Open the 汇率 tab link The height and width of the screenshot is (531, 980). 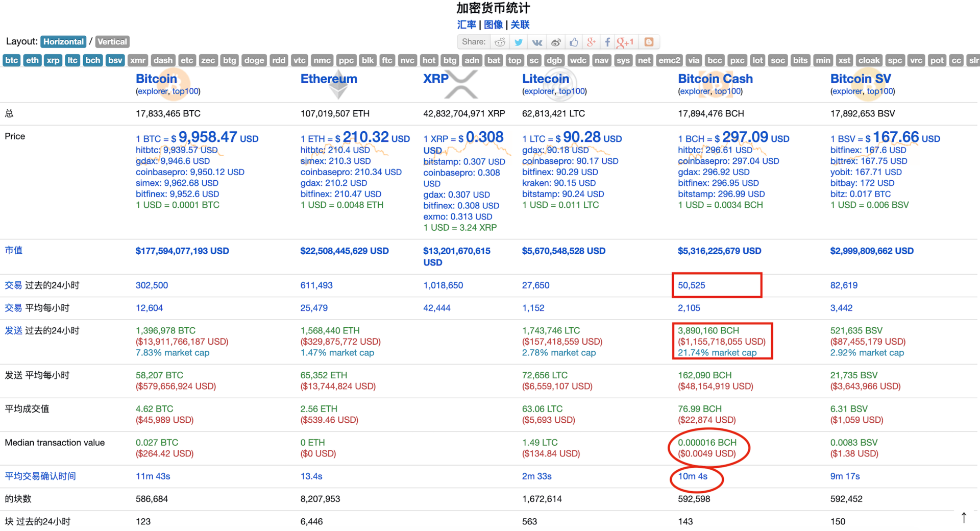[467, 25]
